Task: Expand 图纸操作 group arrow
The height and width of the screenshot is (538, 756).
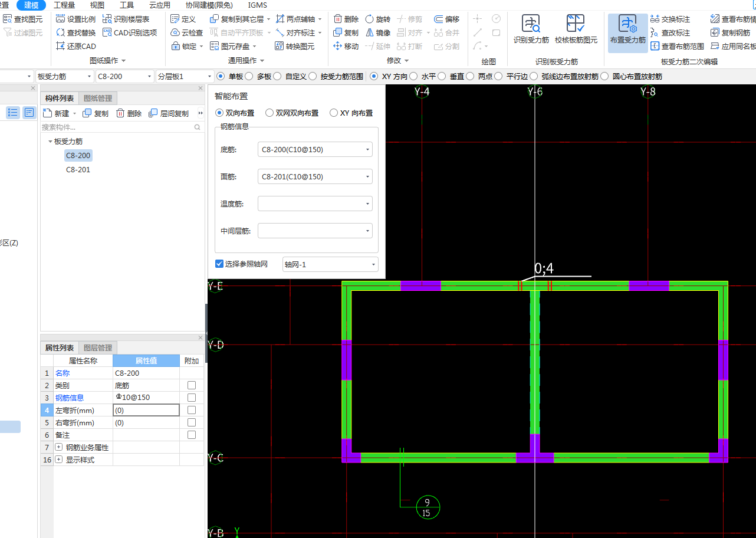Action: 124,61
